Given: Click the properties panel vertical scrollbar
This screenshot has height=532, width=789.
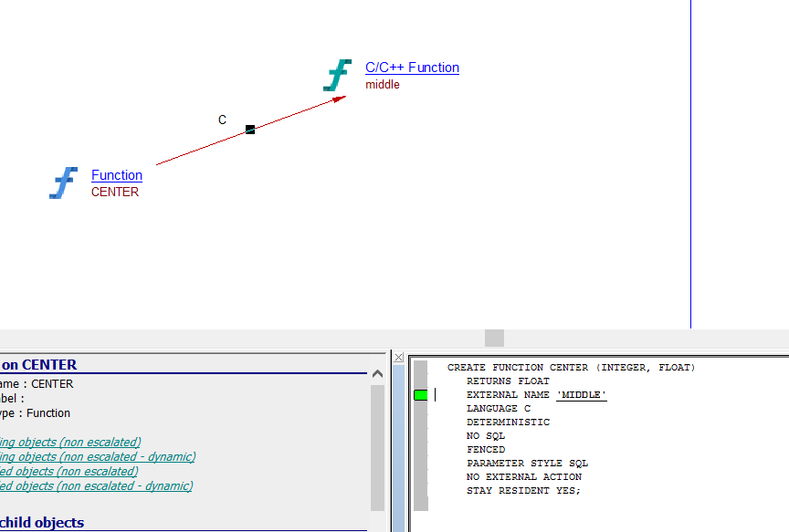Looking at the screenshot, I should [x=377, y=447].
